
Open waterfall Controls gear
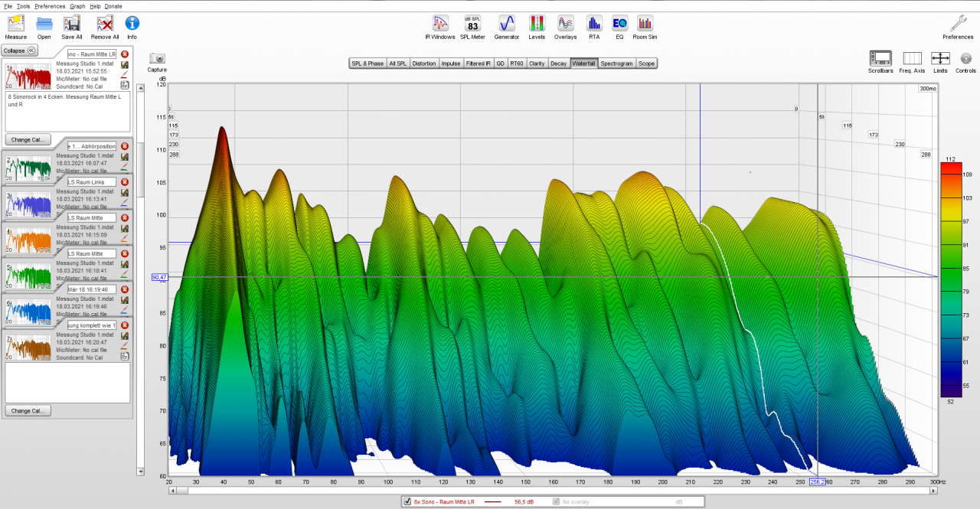pos(965,61)
